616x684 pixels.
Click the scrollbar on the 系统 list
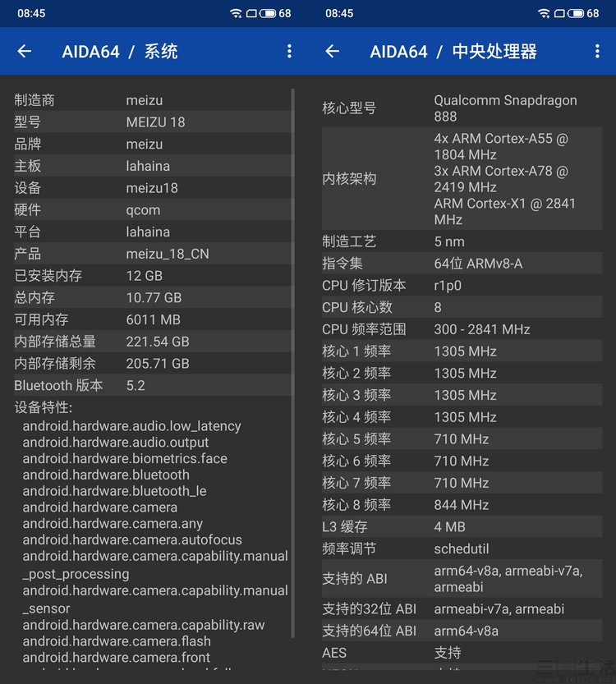pos(292,363)
